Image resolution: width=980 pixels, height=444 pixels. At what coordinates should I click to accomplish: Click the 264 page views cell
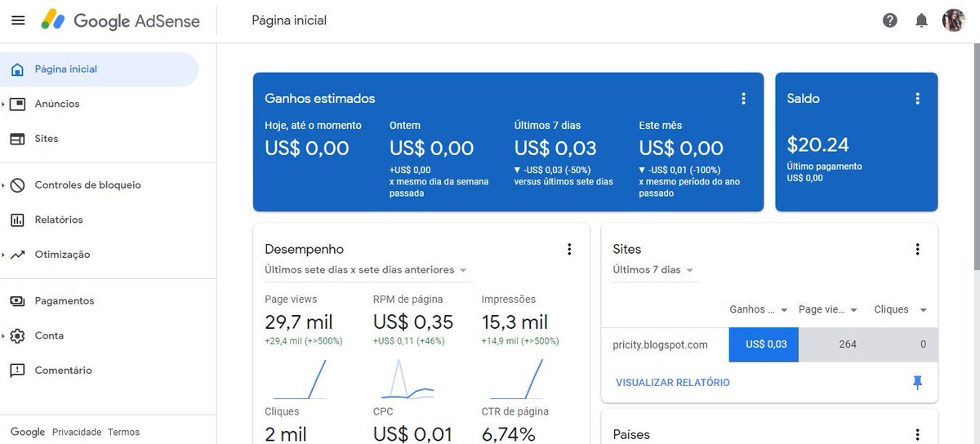848,344
